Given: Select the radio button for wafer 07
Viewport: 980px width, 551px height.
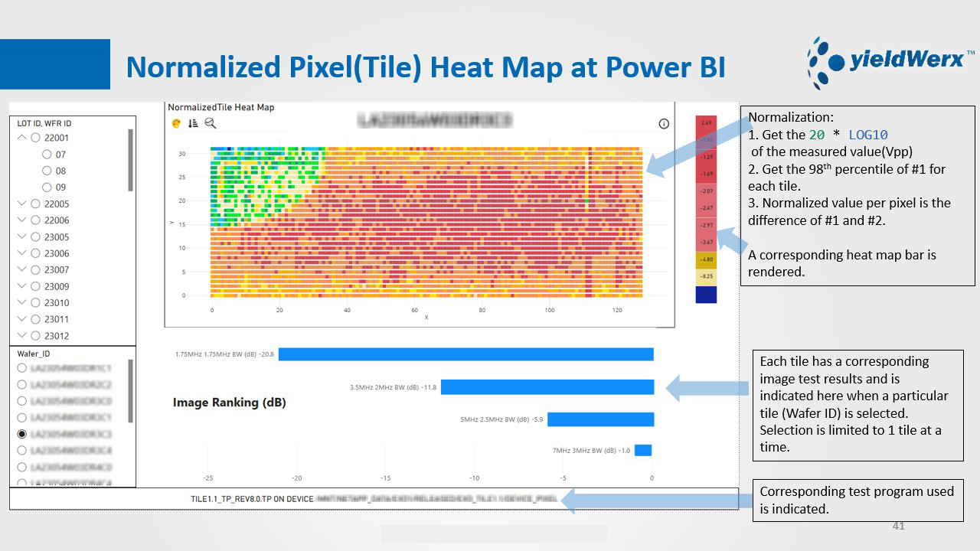Looking at the screenshot, I should (47, 155).
